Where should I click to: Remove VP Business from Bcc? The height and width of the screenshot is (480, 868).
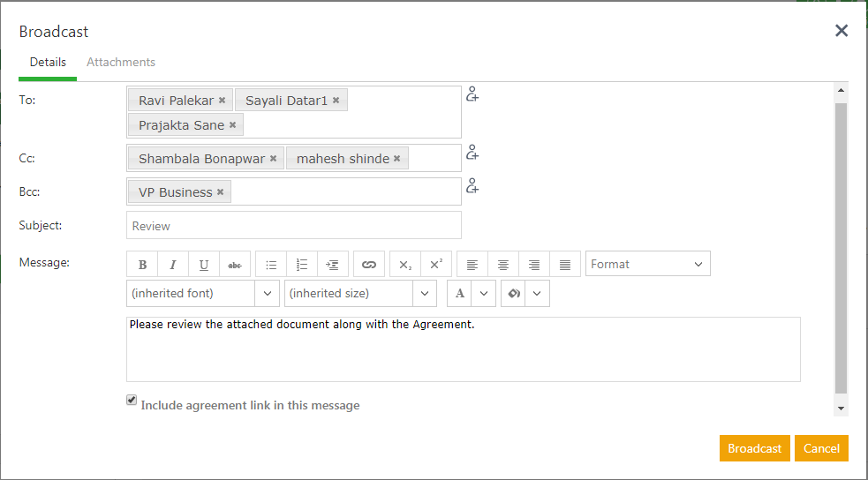221,192
